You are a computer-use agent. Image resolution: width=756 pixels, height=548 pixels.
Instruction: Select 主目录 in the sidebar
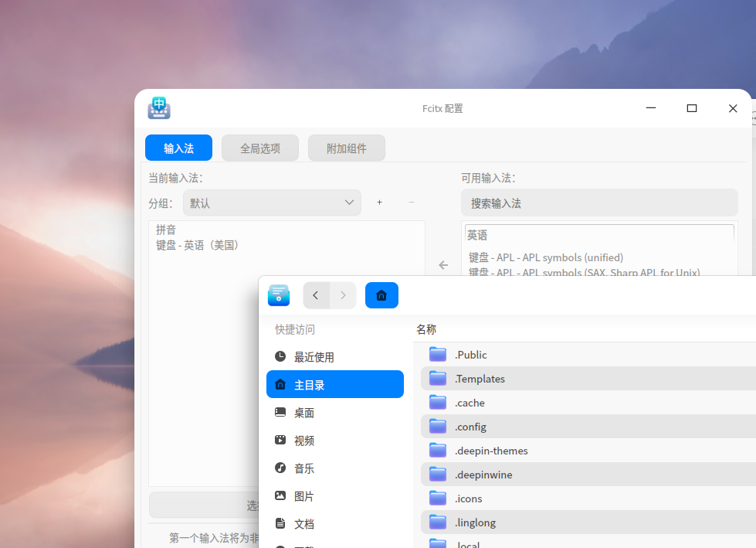tap(335, 384)
